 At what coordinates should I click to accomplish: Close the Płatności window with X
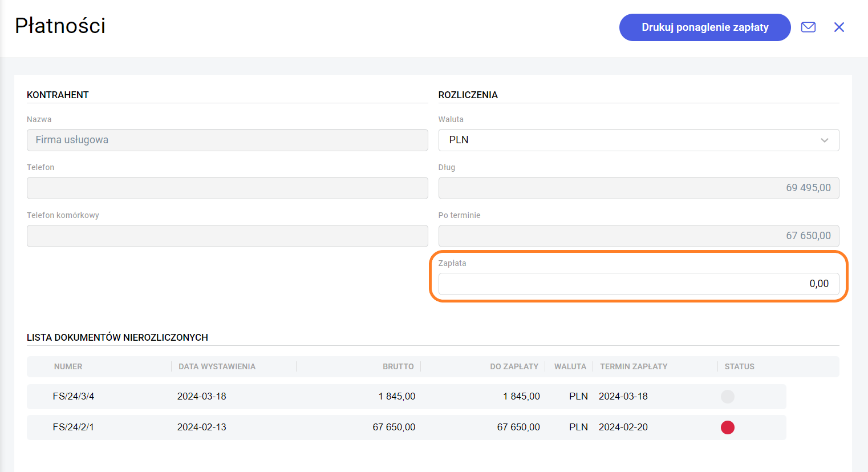(x=838, y=27)
